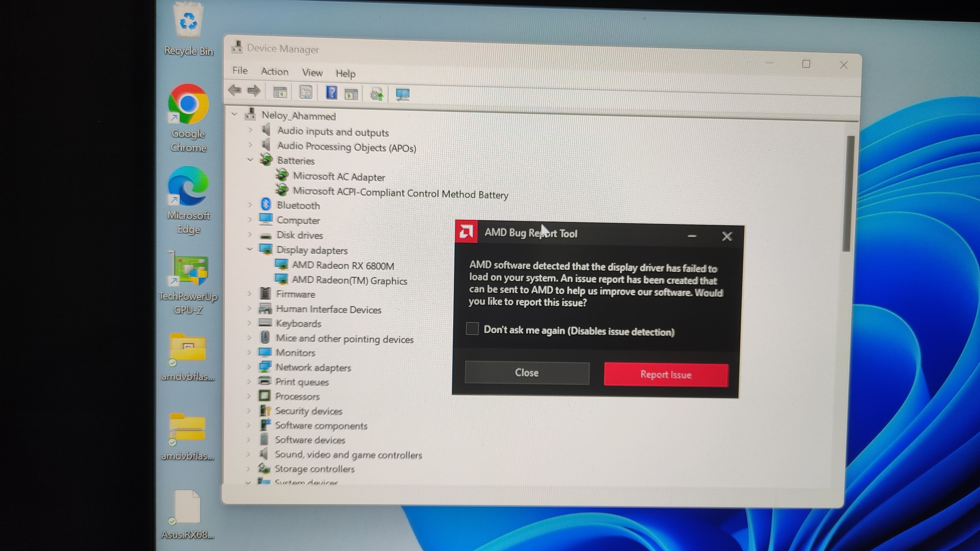Click the Storage controllers category icon
Viewport: 980px width, 551px height.
[264, 468]
